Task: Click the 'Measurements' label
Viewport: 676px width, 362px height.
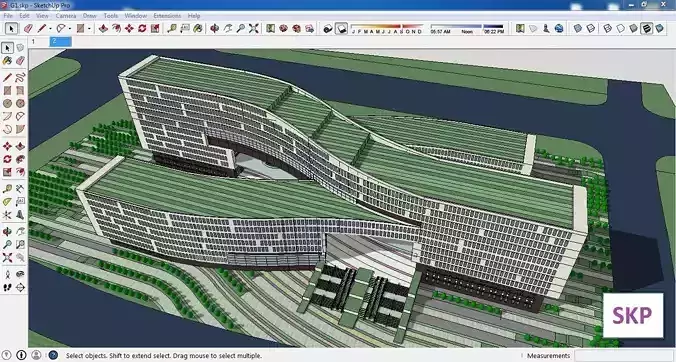Action: [548, 356]
